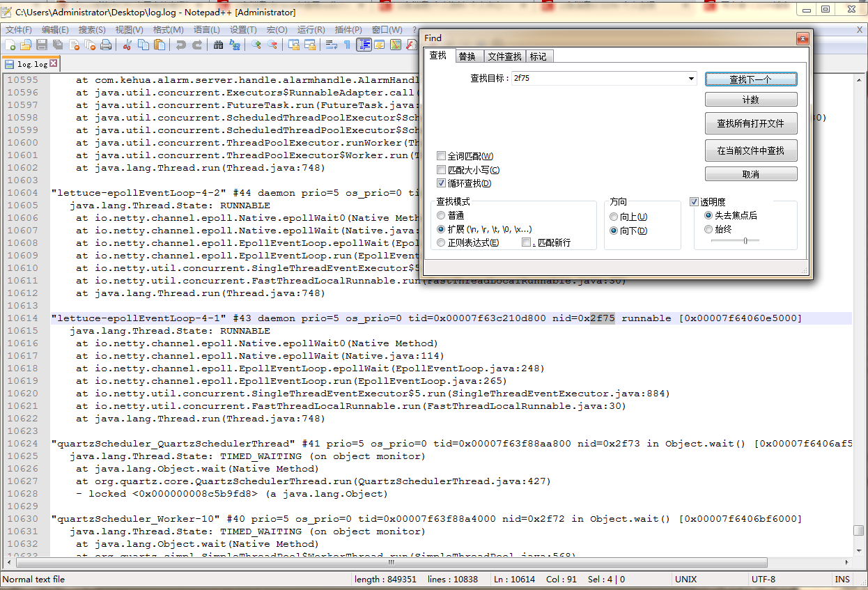Click the Close document toolbar icon
Image resolution: width=868 pixels, height=590 pixels.
click(x=75, y=45)
